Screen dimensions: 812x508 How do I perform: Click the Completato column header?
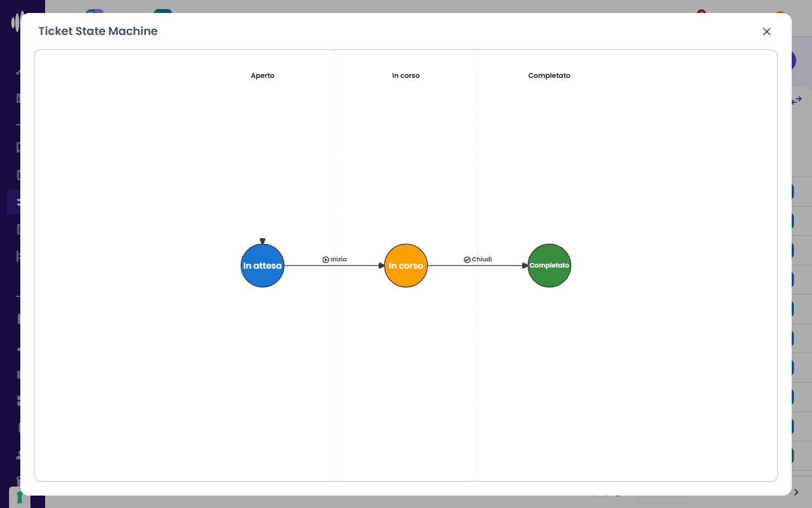tap(549, 76)
